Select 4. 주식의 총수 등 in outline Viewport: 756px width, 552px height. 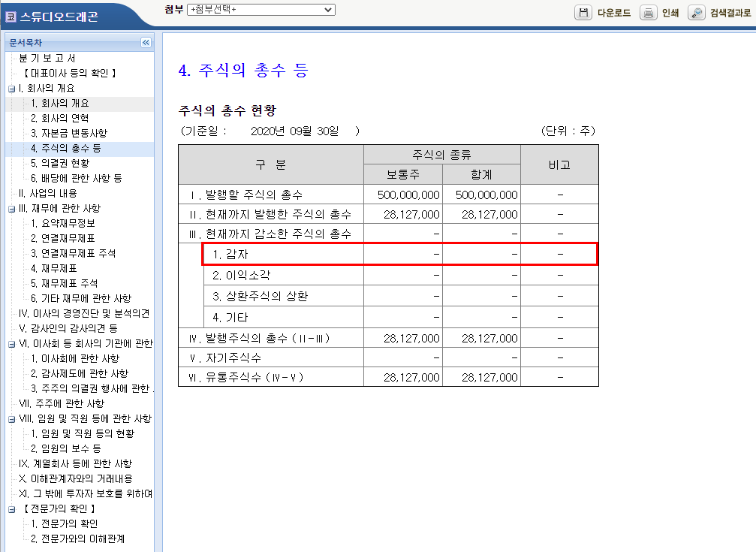65,148
